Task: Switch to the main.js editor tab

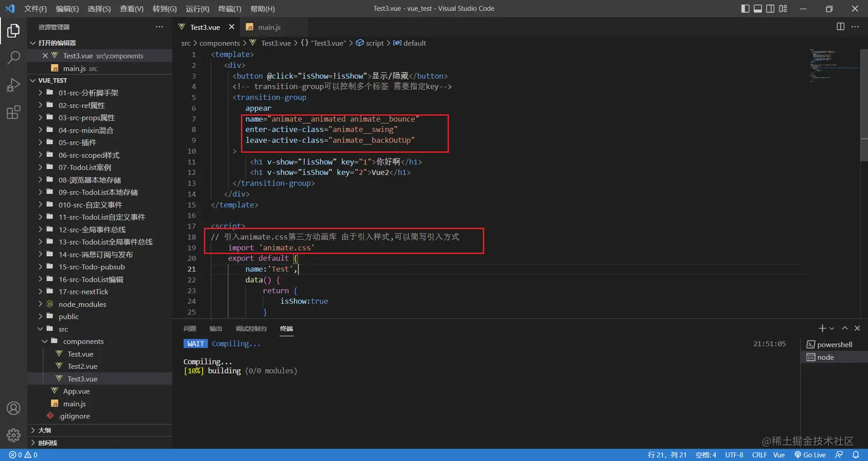Action: (269, 27)
